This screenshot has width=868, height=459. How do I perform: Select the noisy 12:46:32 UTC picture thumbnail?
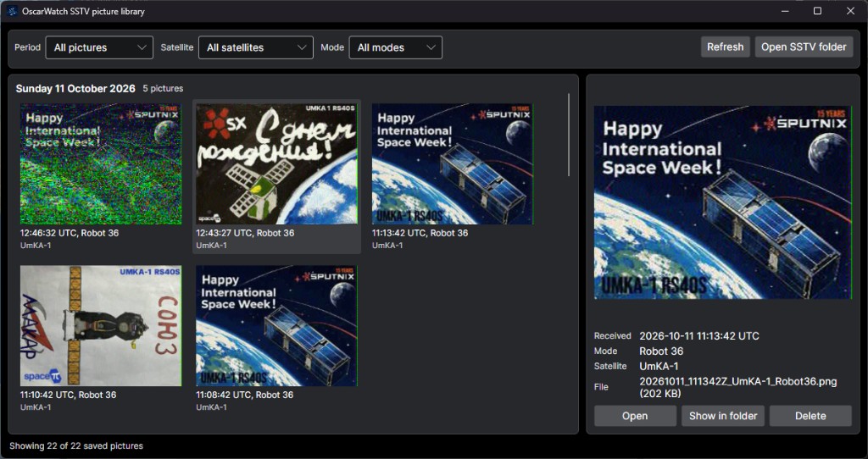click(x=101, y=163)
